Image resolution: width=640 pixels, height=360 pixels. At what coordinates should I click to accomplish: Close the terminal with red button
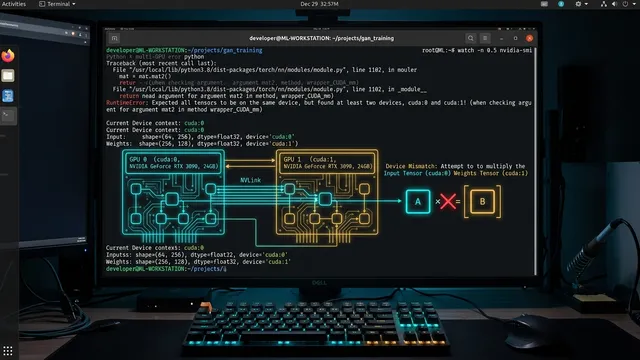pos(529,38)
